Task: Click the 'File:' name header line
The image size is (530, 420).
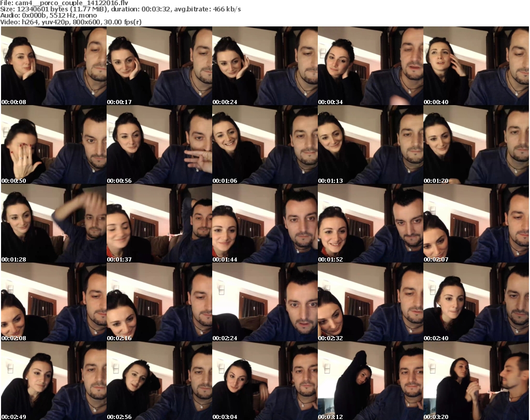Action: click(x=64, y=3)
